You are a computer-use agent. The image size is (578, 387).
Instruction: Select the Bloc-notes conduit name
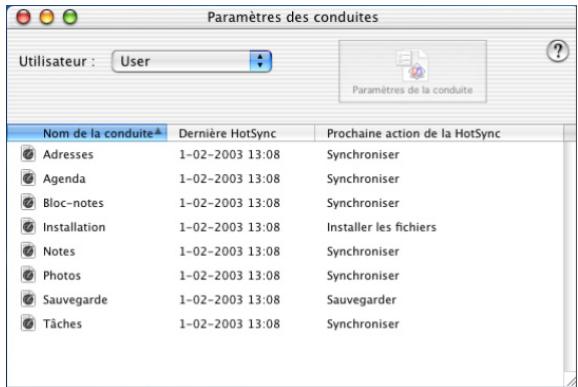73,203
